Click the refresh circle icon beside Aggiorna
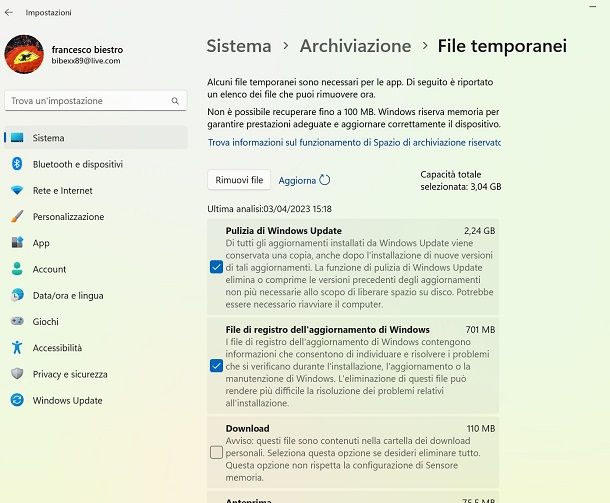Image resolution: width=610 pixels, height=503 pixels. (324, 180)
